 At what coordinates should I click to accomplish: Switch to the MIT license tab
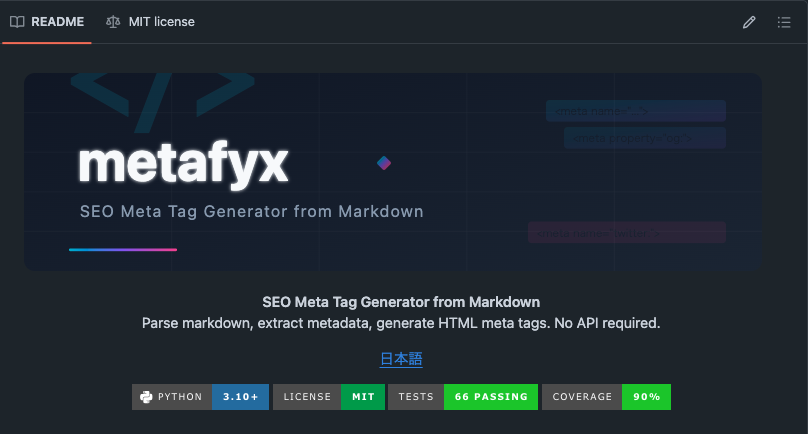pyautogui.click(x=150, y=22)
